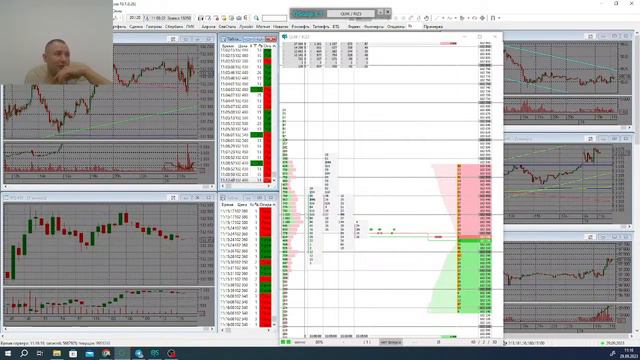Click the order book window title icon

pyautogui.click(x=284, y=37)
